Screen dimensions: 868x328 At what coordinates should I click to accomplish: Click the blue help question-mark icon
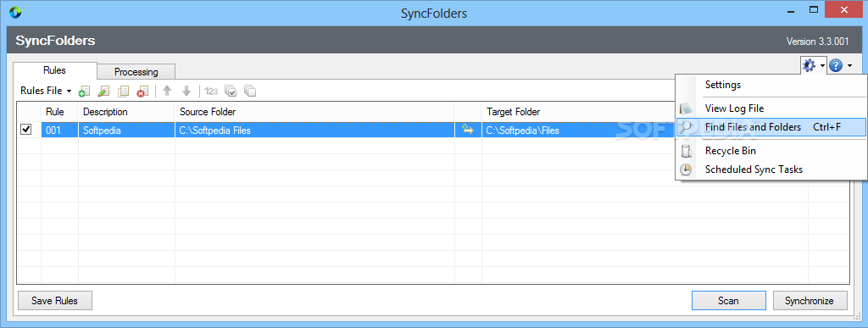coord(836,66)
